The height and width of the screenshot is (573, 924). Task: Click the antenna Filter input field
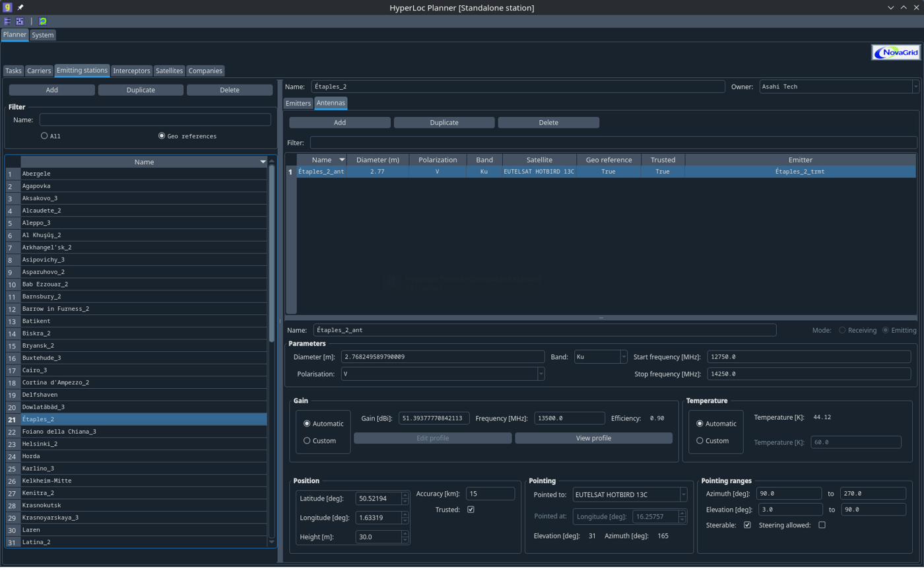(614, 143)
